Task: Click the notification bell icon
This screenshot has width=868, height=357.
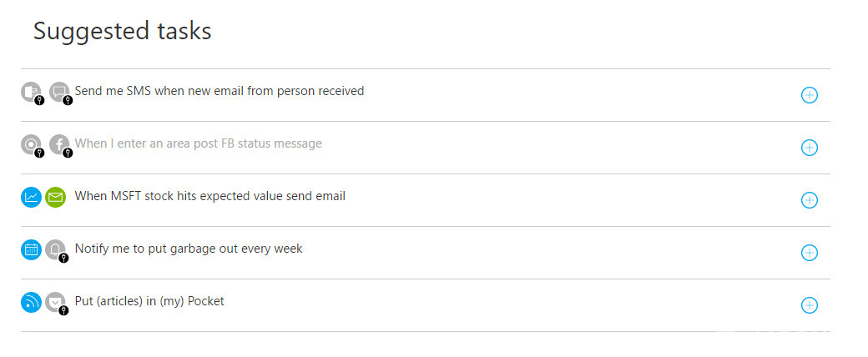Action: coord(56,250)
